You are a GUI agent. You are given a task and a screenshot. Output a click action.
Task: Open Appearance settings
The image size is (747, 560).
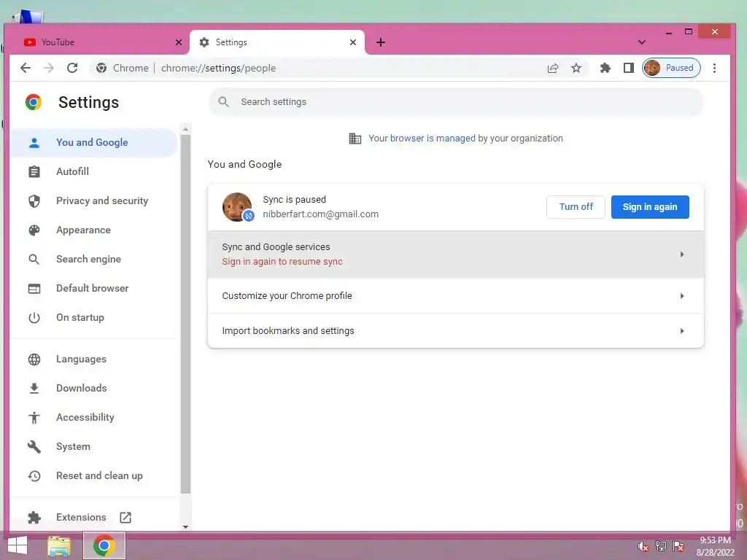94,230
